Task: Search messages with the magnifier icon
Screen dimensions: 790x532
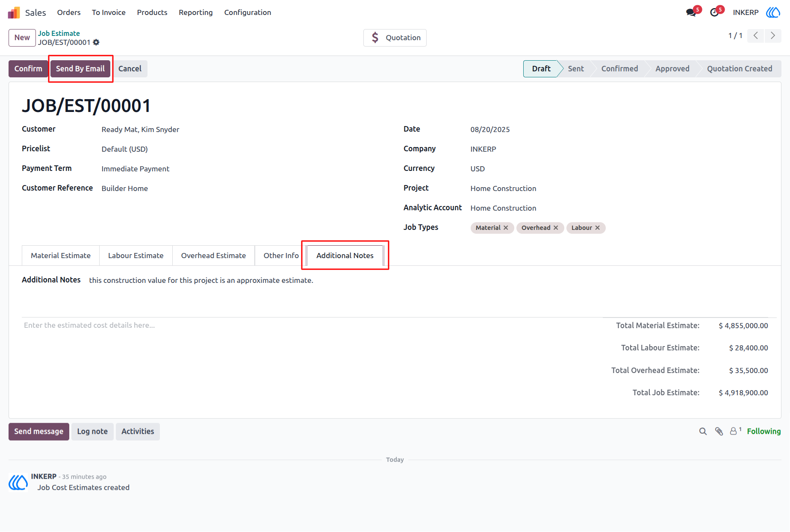Action: [x=703, y=432]
